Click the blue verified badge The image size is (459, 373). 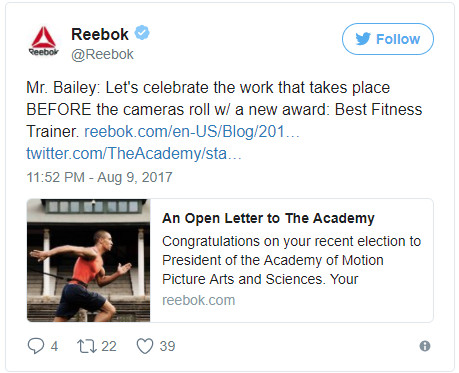coord(142,33)
